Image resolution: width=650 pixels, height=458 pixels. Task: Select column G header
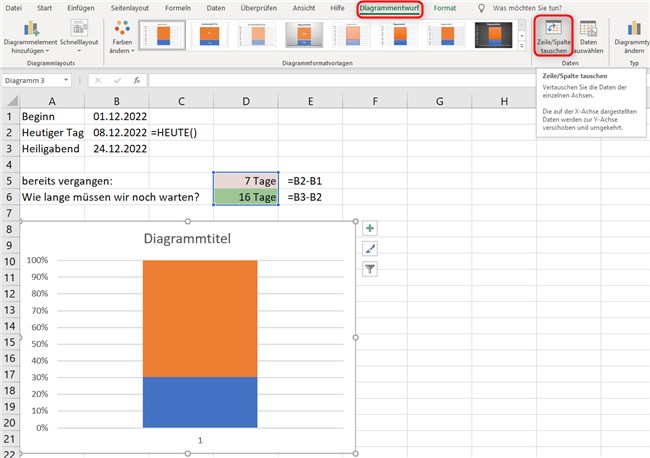(x=439, y=101)
